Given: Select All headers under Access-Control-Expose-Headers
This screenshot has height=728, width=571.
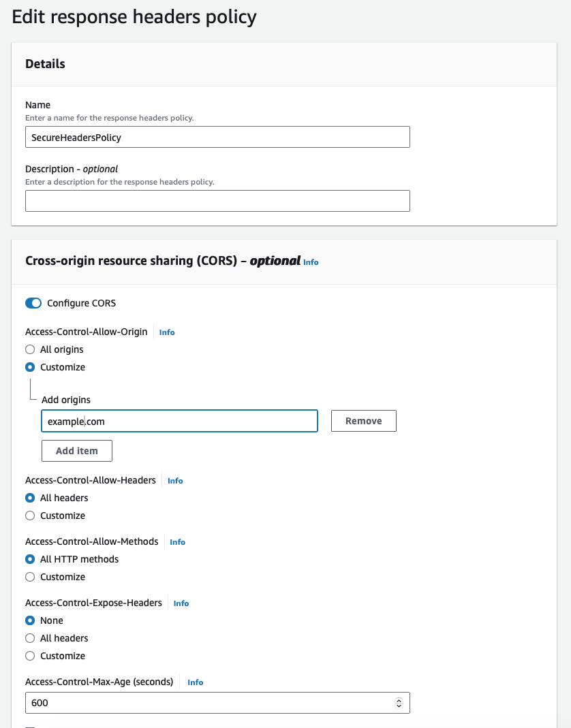Looking at the screenshot, I should 30,638.
